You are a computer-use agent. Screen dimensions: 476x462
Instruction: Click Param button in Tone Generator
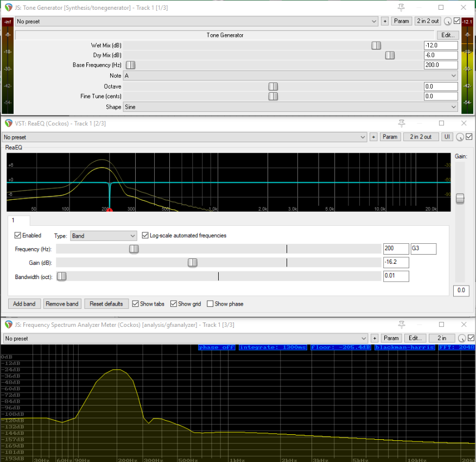[x=401, y=21]
